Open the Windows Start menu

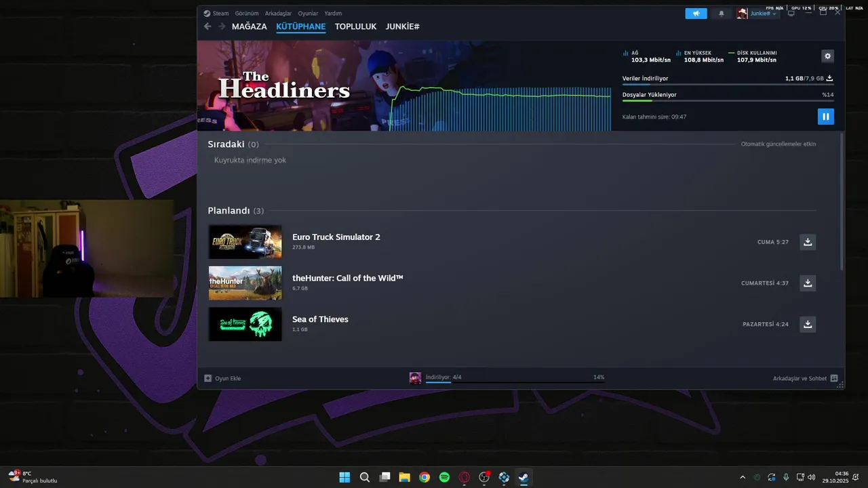pos(344,477)
